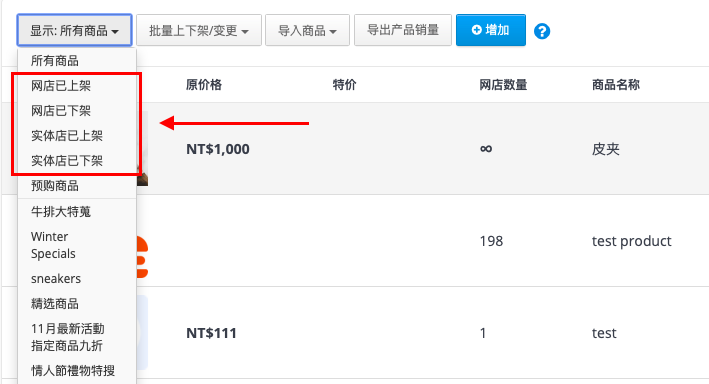The width and height of the screenshot is (709, 384).
Task: Click the 网店数量 column header
Action: (x=503, y=85)
